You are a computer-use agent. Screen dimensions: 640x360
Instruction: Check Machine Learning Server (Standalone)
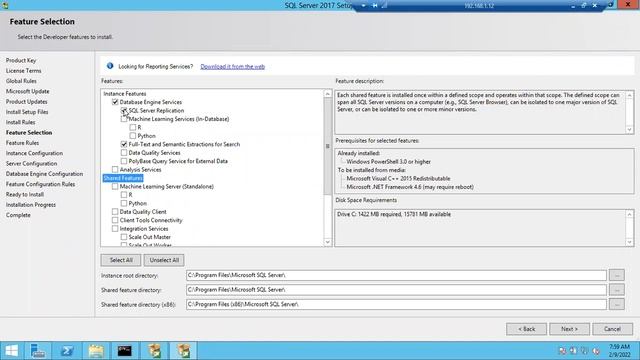[115, 187]
